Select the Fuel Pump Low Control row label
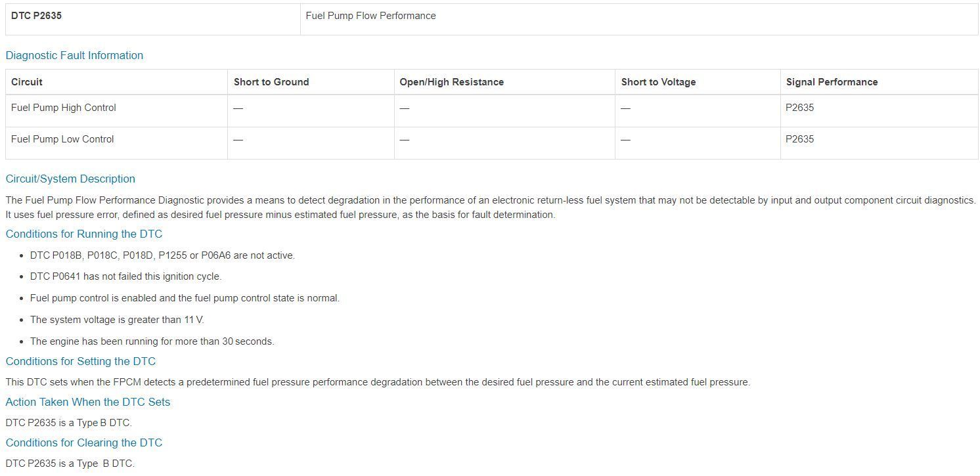980x476 pixels. pyautogui.click(x=62, y=139)
